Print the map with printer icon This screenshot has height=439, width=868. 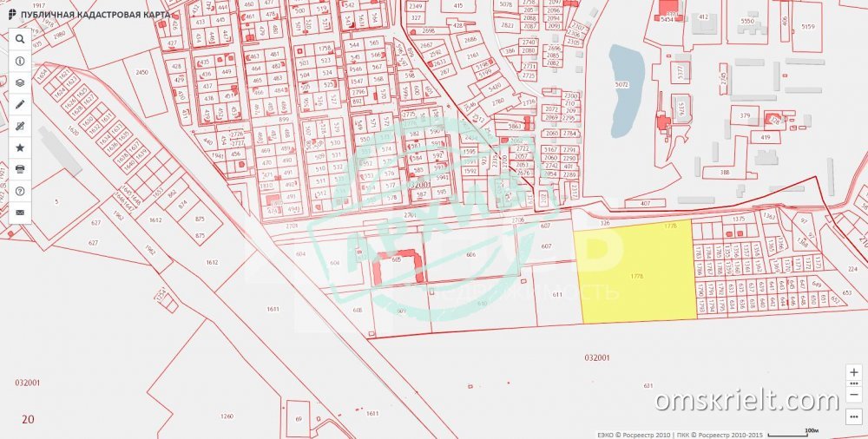pyautogui.click(x=20, y=169)
